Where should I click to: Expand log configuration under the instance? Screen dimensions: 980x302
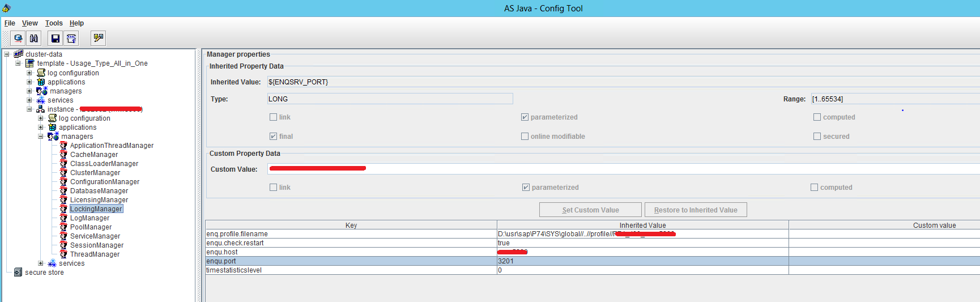click(41, 118)
